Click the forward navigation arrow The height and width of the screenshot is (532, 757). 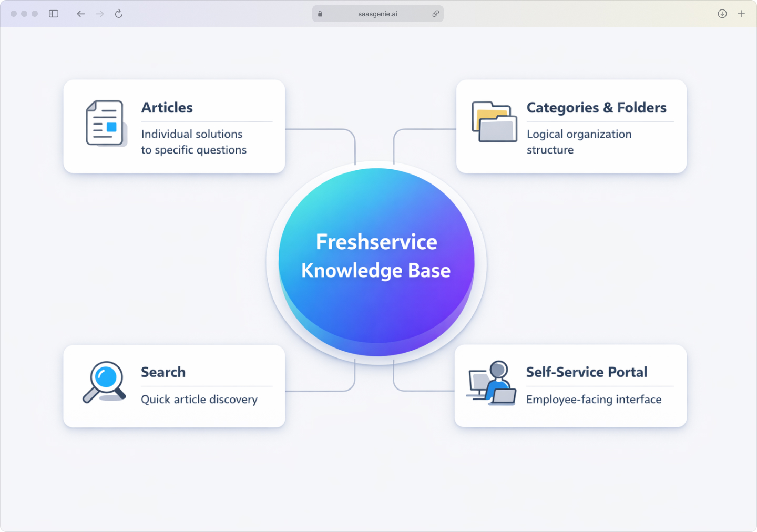tap(99, 14)
